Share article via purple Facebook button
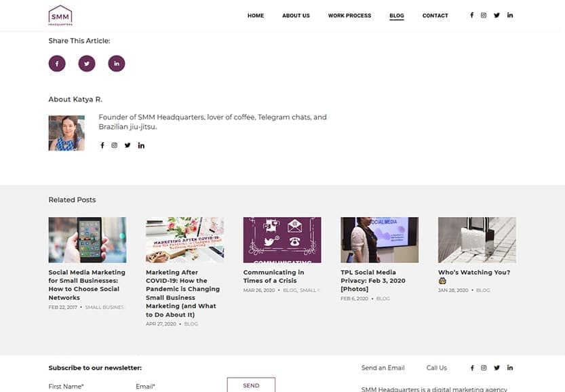This screenshot has width=565, height=392. click(x=57, y=64)
